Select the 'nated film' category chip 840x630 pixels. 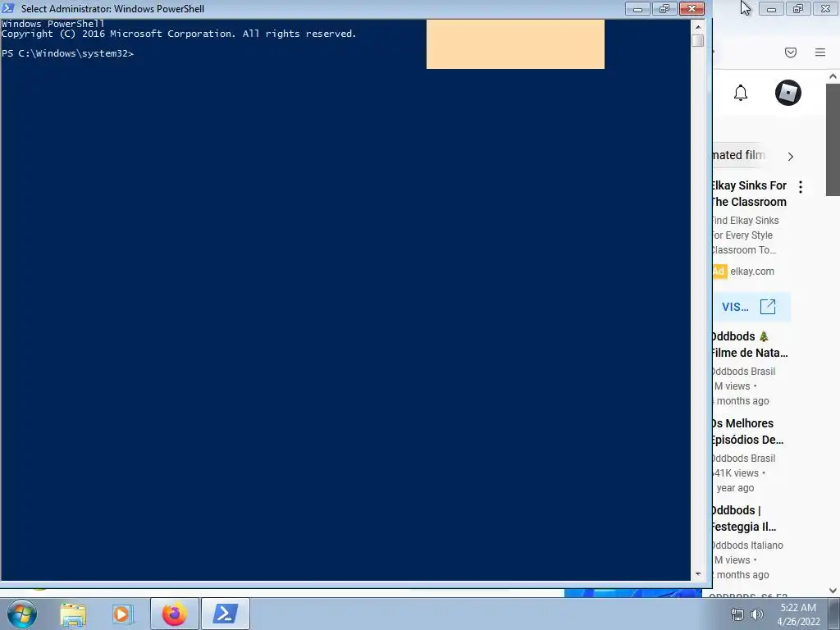click(739, 155)
